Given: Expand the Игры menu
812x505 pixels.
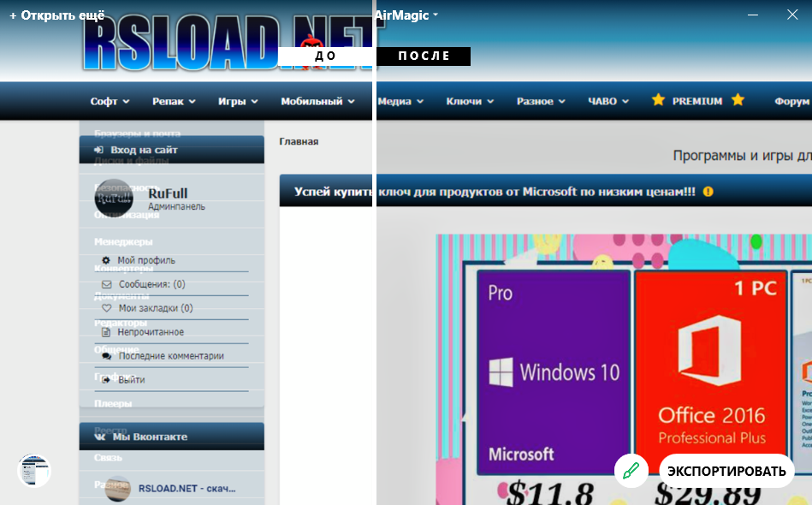Looking at the screenshot, I should coord(238,102).
